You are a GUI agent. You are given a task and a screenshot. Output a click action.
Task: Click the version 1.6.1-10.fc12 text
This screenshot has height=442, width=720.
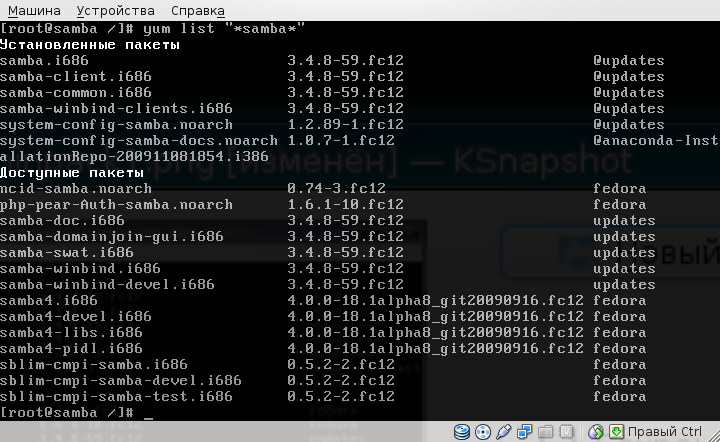click(x=345, y=205)
